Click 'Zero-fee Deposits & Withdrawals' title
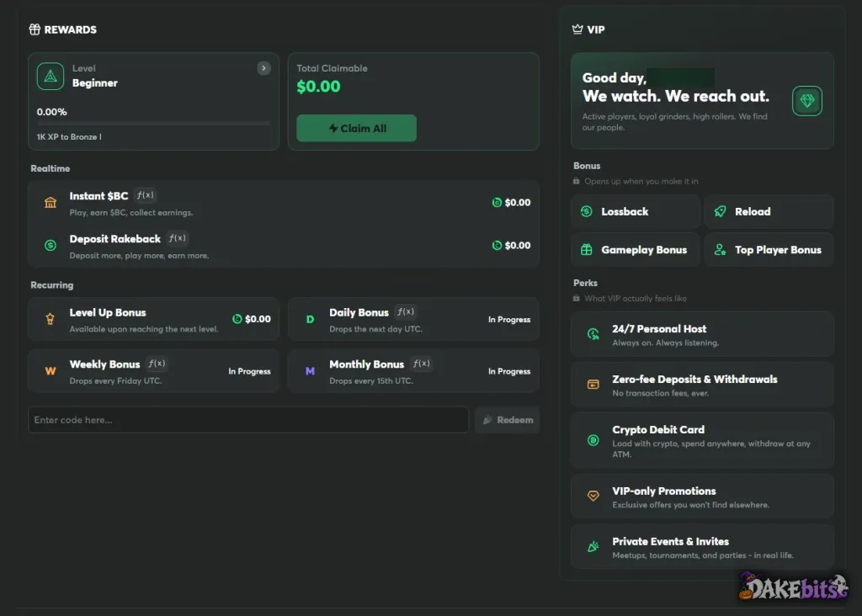This screenshot has width=862, height=616. pyautogui.click(x=694, y=380)
